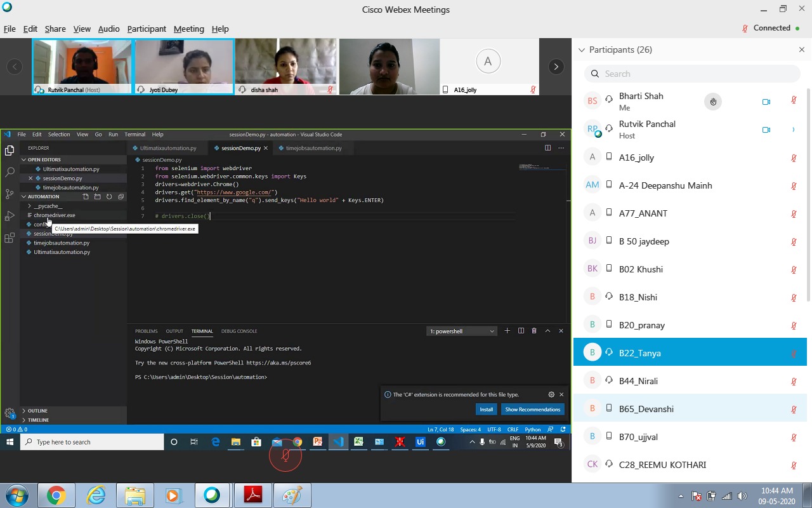Show next video thumbnails with right arrow
Image resolution: width=812 pixels, height=508 pixels.
tap(556, 66)
